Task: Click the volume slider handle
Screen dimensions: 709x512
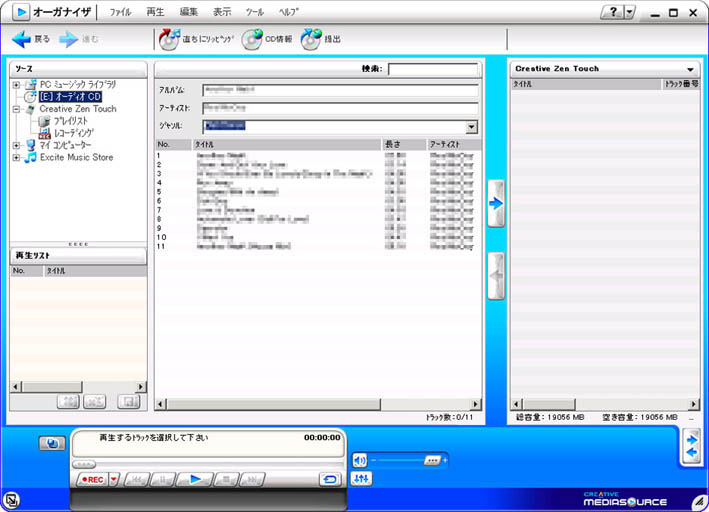Action: pos(431,460)
